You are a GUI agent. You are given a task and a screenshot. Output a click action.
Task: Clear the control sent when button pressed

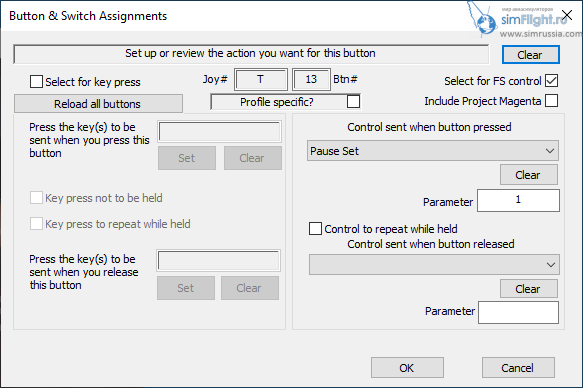(x=529, y=175)
